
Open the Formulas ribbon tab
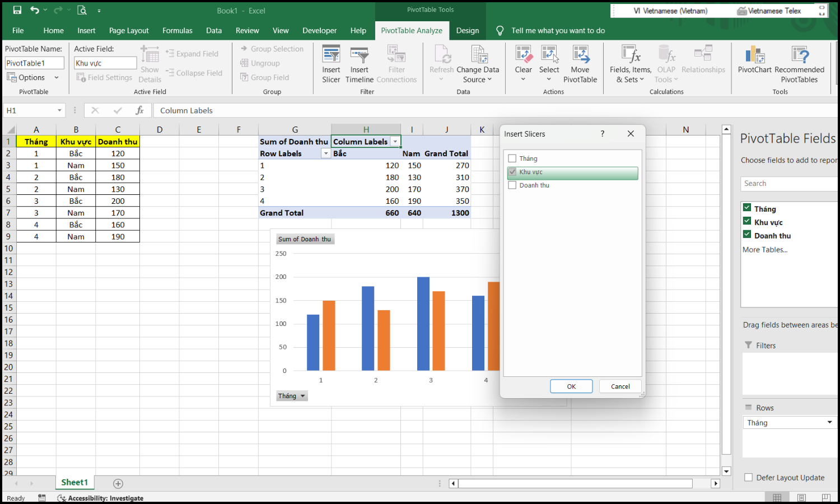(x=178, y=30)
